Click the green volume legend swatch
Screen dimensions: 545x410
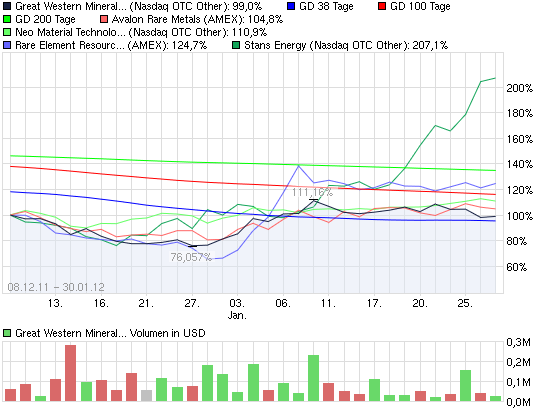7,333
